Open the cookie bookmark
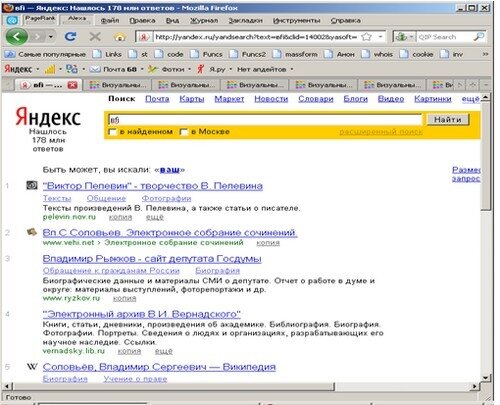 [417, 54]
